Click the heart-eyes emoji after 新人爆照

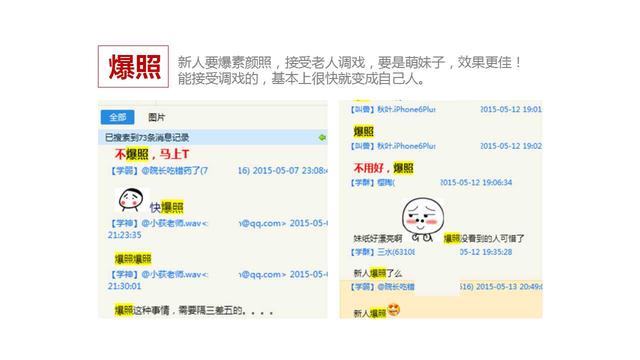coord(393,310)
